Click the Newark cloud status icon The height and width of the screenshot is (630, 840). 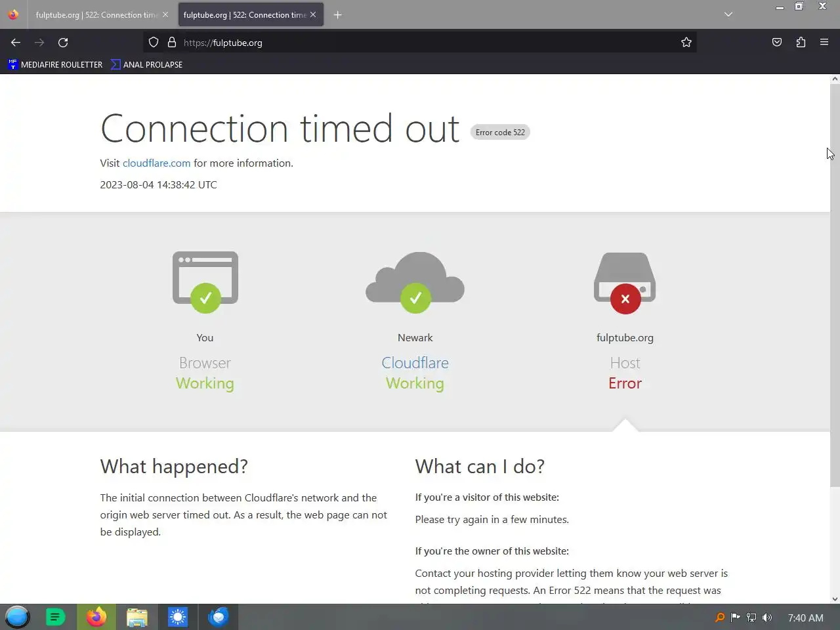(x=415, y=282)
